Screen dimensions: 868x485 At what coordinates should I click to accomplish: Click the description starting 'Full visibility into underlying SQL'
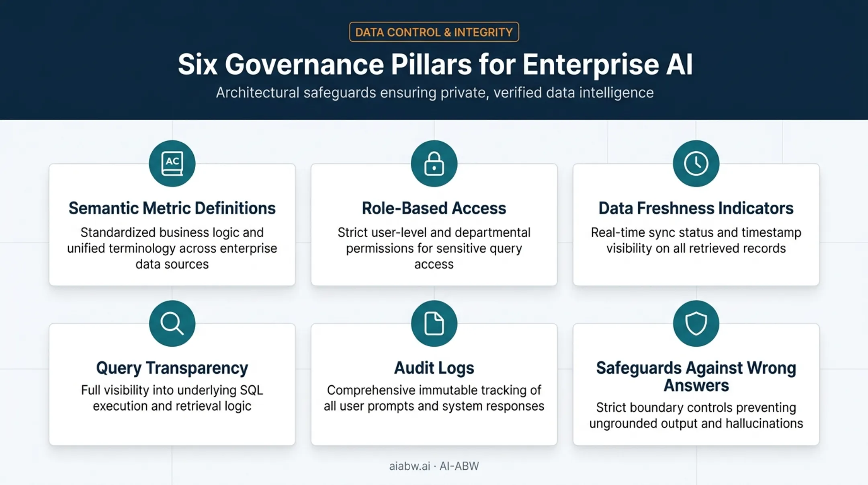(x=172, y=398)
